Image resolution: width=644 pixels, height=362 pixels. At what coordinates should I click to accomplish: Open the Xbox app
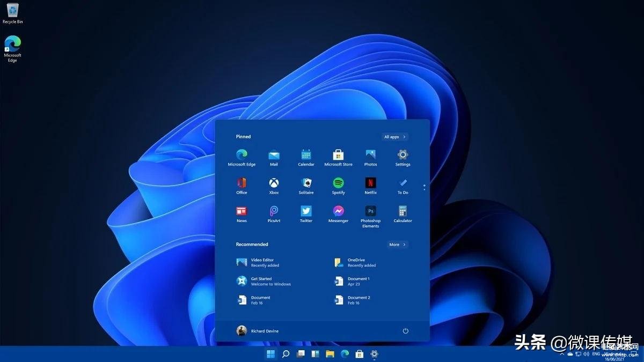coord(274,186)
